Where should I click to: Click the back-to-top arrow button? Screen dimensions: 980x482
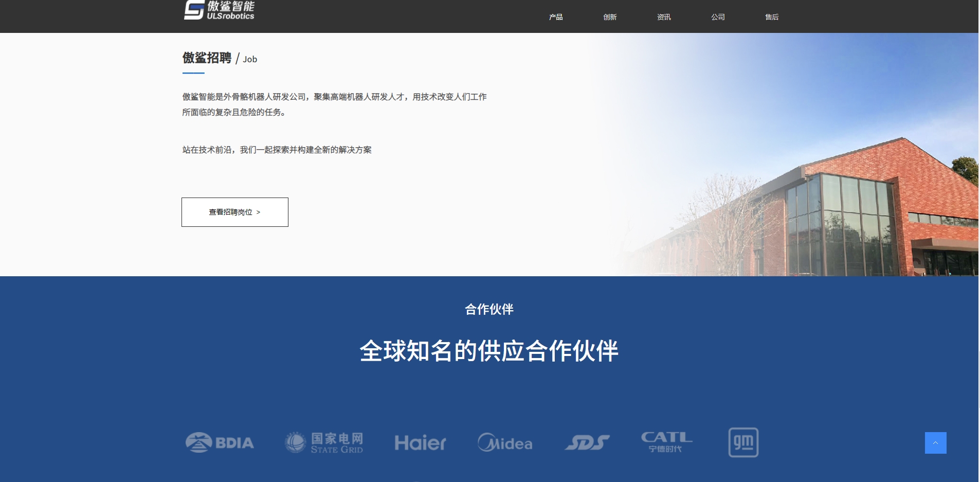936,443
